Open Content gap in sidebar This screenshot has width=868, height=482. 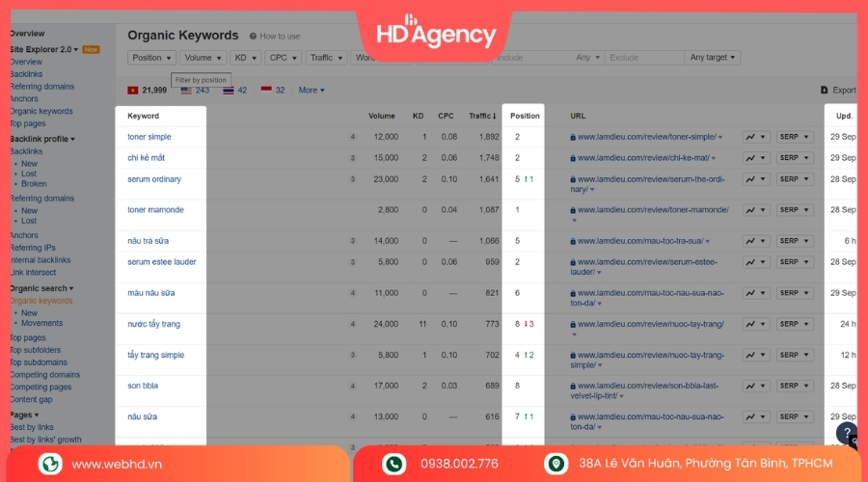(x=31, y=399)
